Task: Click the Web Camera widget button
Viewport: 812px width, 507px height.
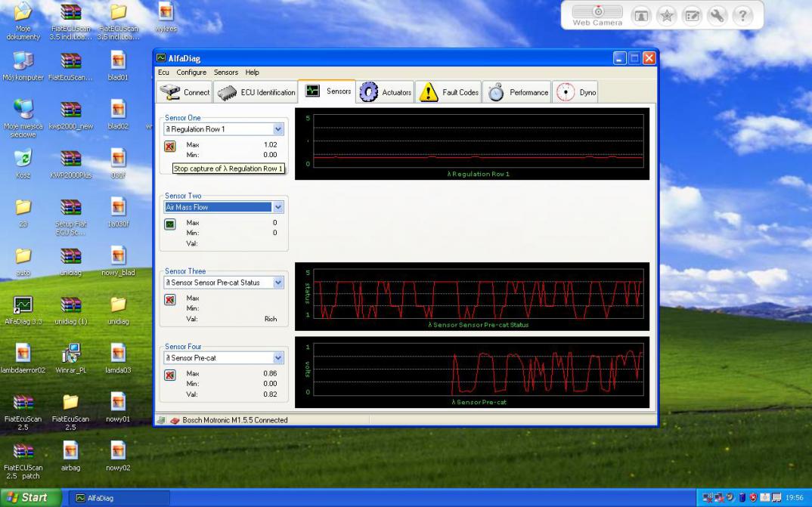Action: pos(597,14)
